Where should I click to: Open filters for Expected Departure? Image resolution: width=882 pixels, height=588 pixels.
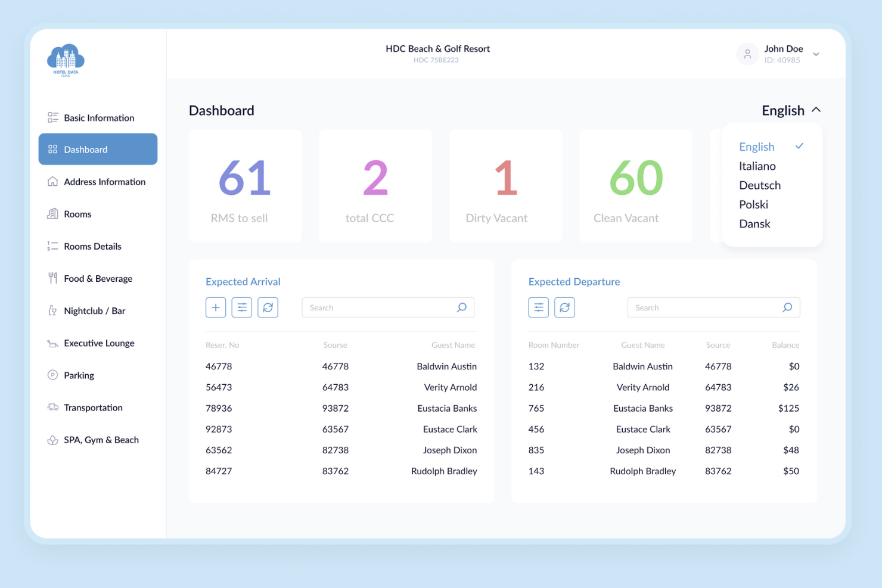[538, 307]
